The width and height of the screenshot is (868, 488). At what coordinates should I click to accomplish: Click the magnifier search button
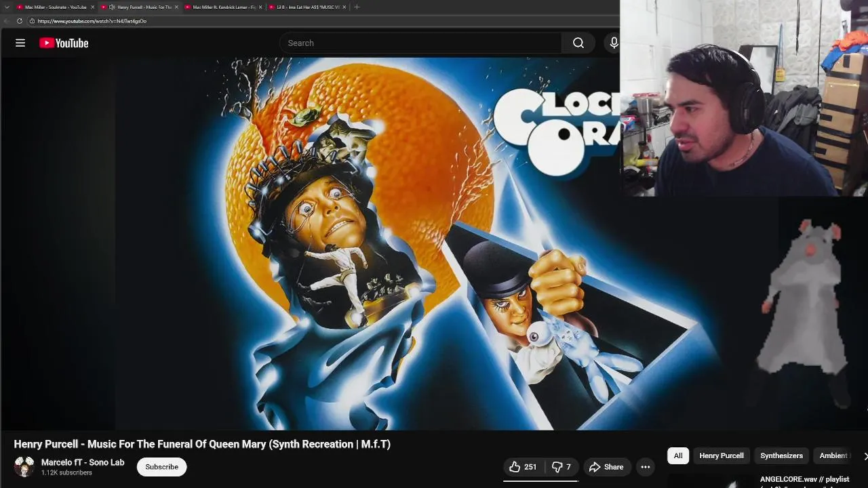tap(578, 43)
